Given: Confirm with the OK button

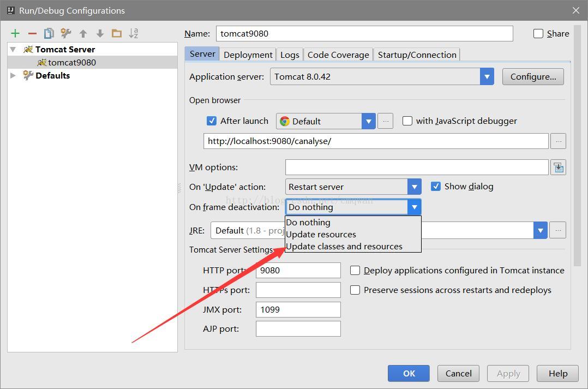Looking at the screenshot, I should point(409,373).
